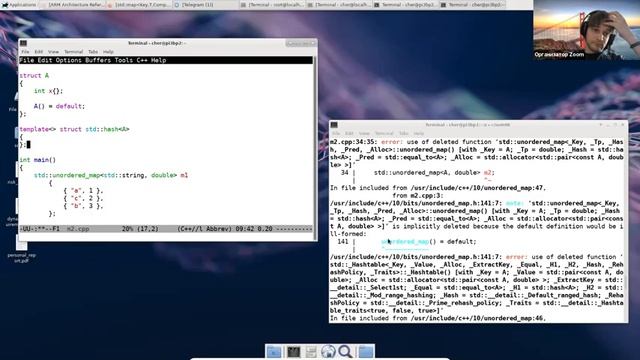Switch to the Terminal root@localhost taskbar window
The width and height of the screenshot is (640, 360).
click(x=271, y=5)
